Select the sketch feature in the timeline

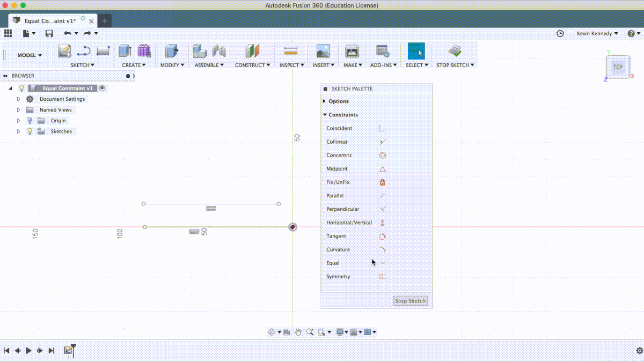69,350
